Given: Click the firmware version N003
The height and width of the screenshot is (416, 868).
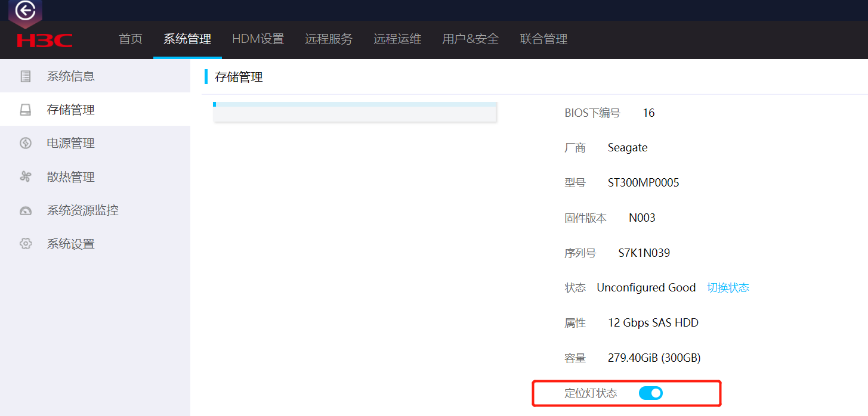Looking at the screenshot, I should click(x=642, y=218).
